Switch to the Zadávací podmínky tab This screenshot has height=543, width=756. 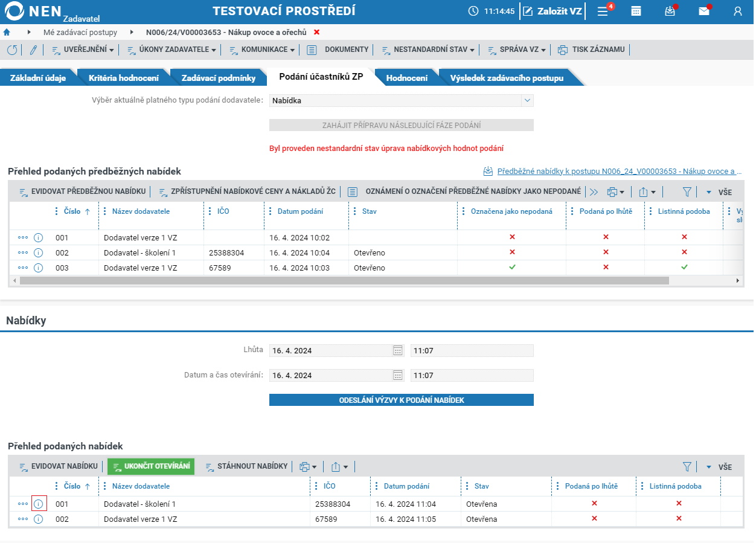(219, 78)
